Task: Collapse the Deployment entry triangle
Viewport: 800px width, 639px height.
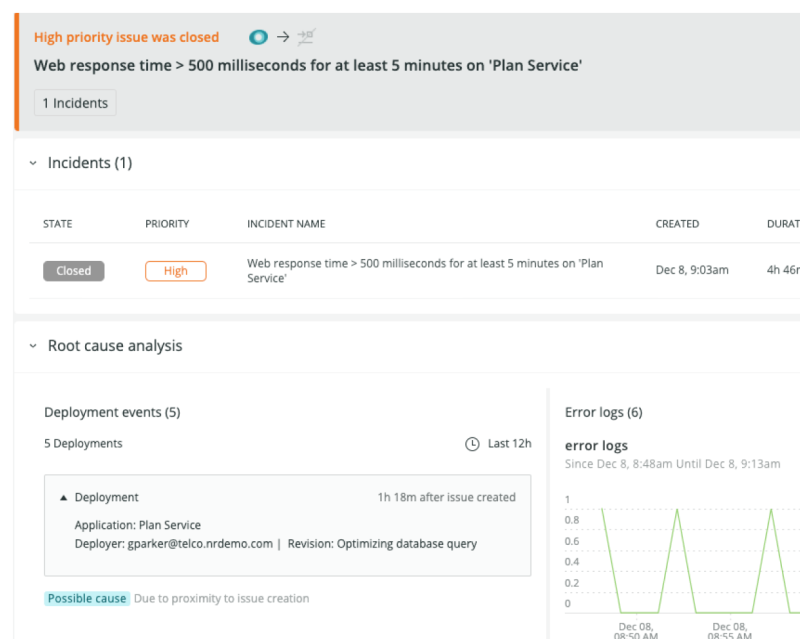Action: [64, 497]
